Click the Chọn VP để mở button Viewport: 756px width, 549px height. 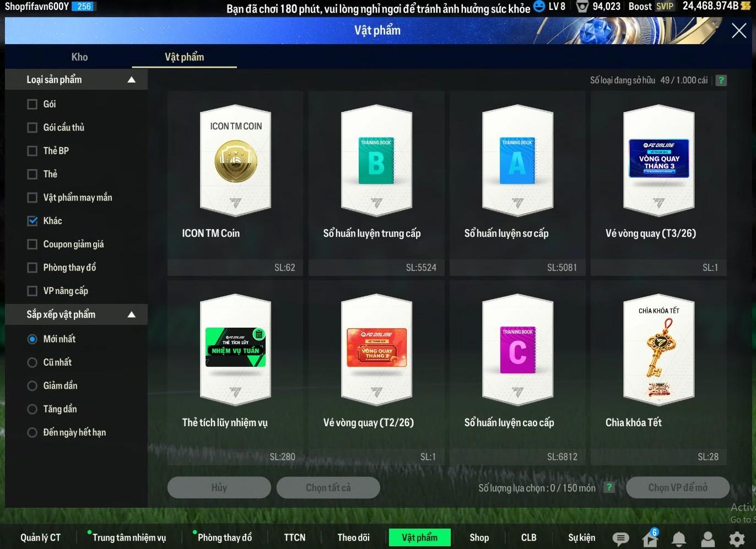(x=677, y=488)
